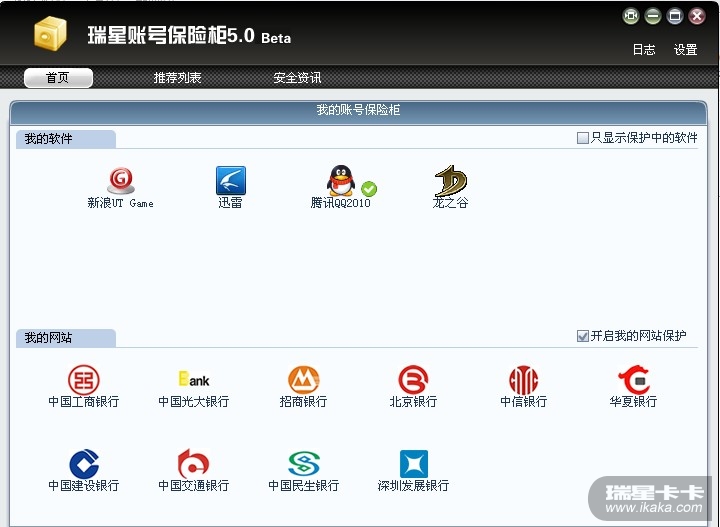Open the 华夏银行 icon

(x=633, y=380)
